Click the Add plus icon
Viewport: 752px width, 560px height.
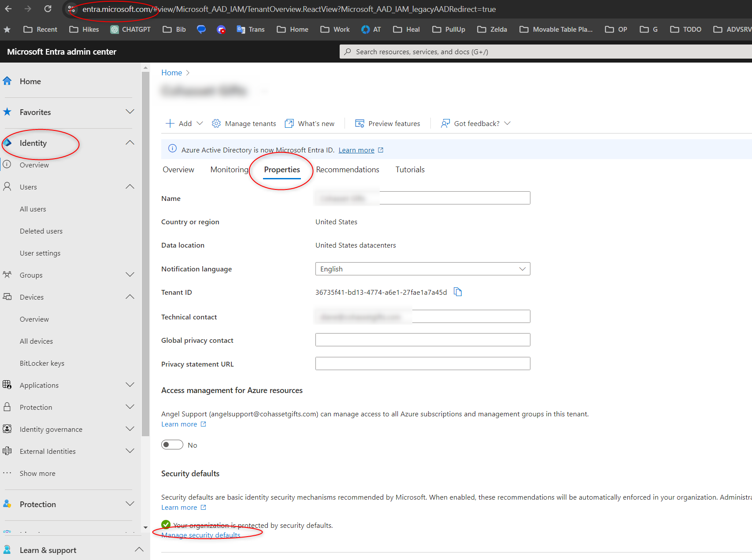click(170, 123)
